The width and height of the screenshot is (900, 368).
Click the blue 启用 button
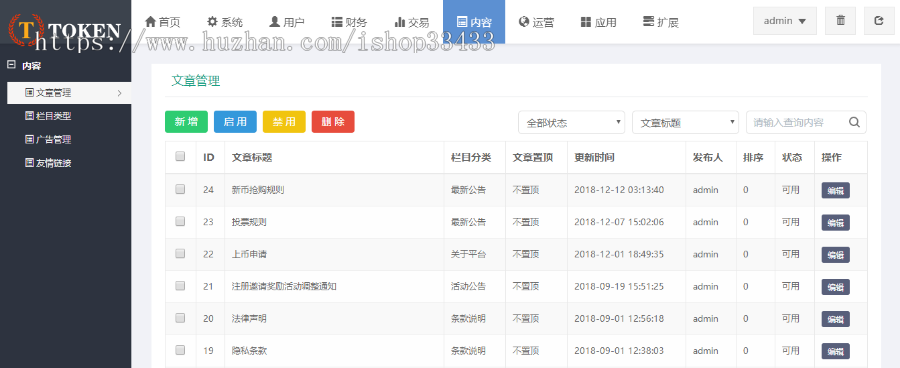pyautogui.click(x=235, y=122)
